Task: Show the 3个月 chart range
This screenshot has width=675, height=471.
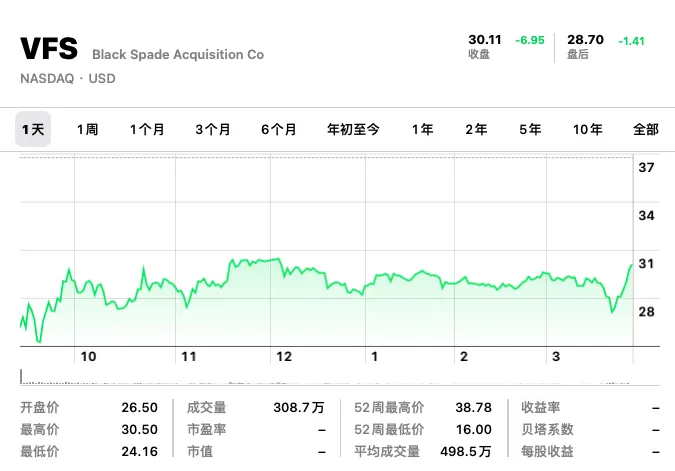Action: 213,129
